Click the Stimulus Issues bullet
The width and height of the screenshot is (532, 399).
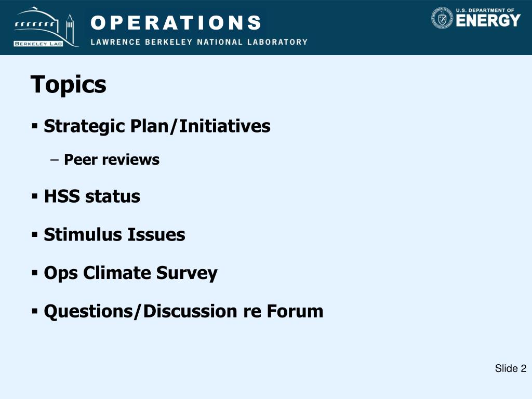click(x=114, y=235)
